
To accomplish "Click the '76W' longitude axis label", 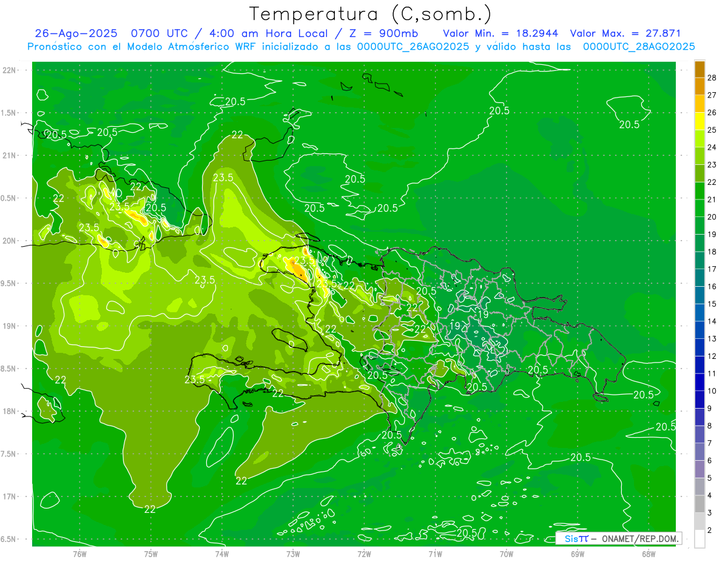I will point(79,554).
